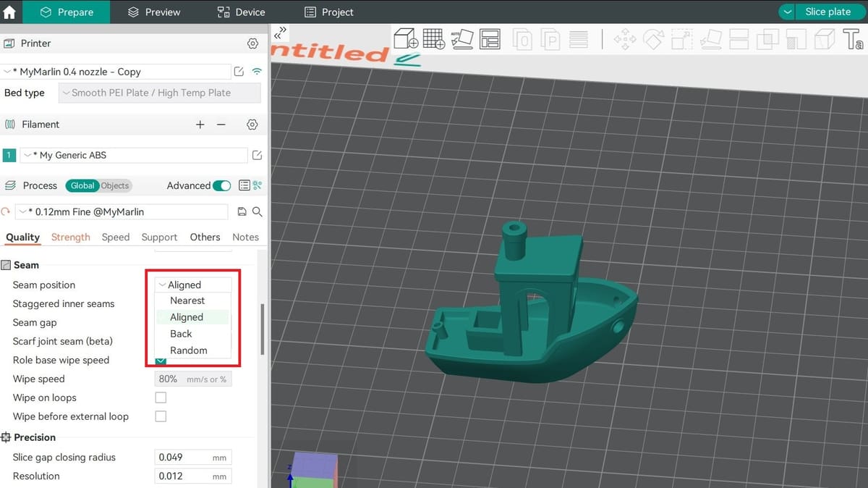Image resolution: width=868 pixels, height=488 pixels.
Task: Expand the My Generic ABS filament dropdown
Action: (134, 155)
